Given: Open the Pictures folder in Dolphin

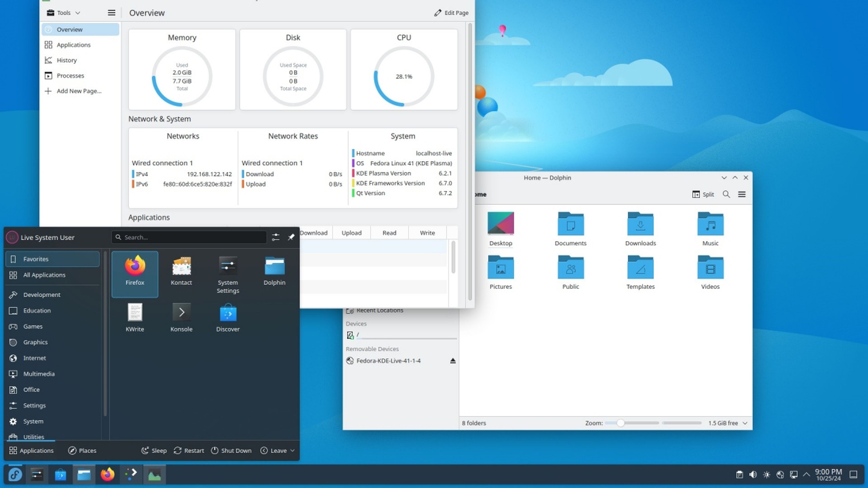Looking at the screenshot, I should click(500, 272).
